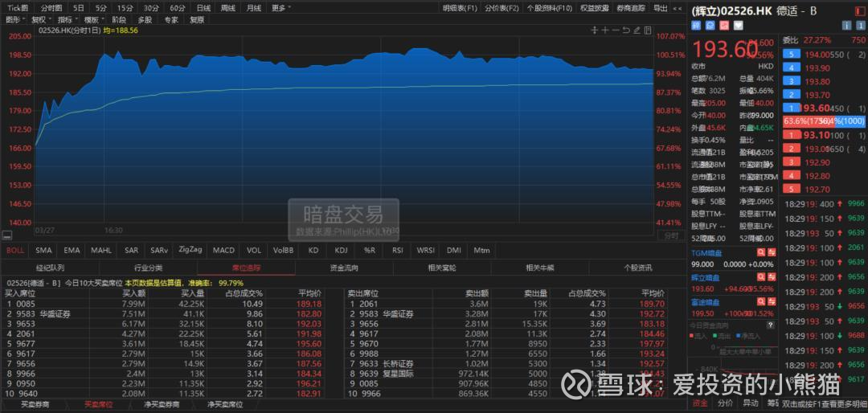
Task: Click the search icon beside 富途暗盘
Action: [x=760, y=302]
